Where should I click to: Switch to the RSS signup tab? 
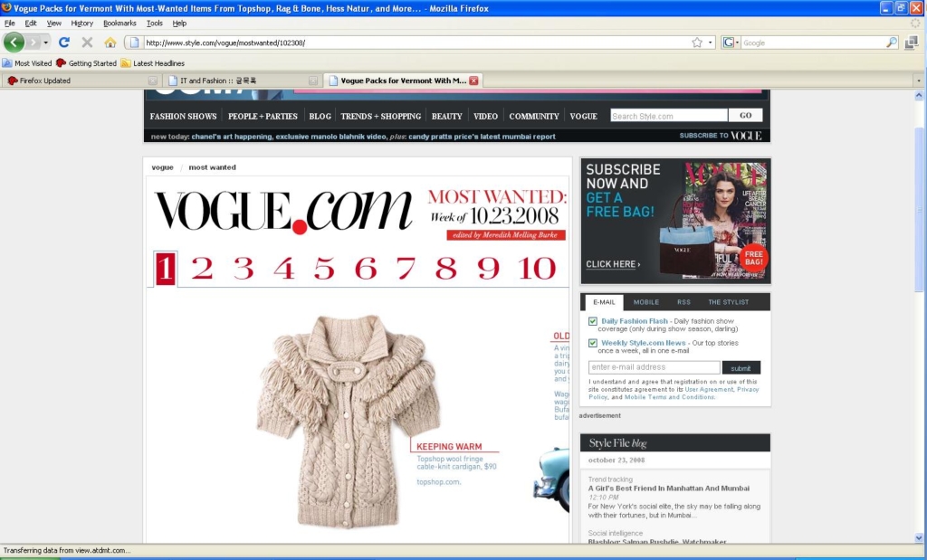(x=684, y=302)
